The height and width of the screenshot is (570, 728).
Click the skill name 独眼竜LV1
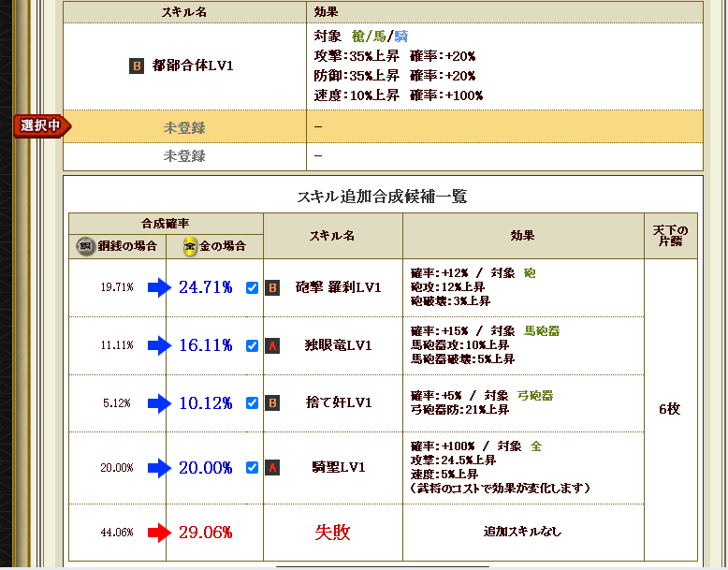tap(339, 345)
